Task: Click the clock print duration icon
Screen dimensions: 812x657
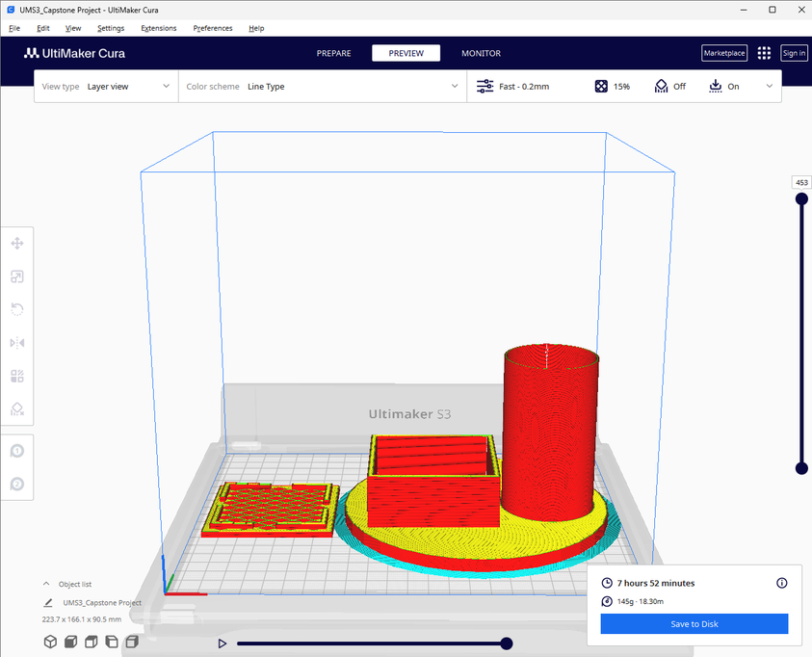Action: [x=607, y=583]
